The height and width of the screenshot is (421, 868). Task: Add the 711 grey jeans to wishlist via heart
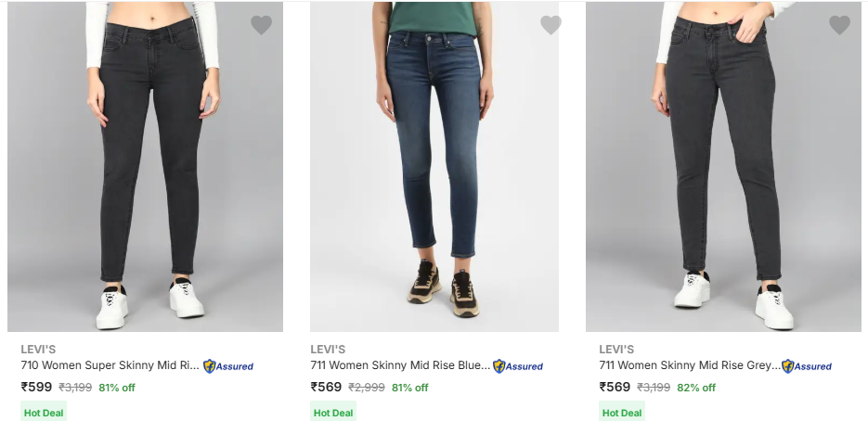click(x=839, y=25)
